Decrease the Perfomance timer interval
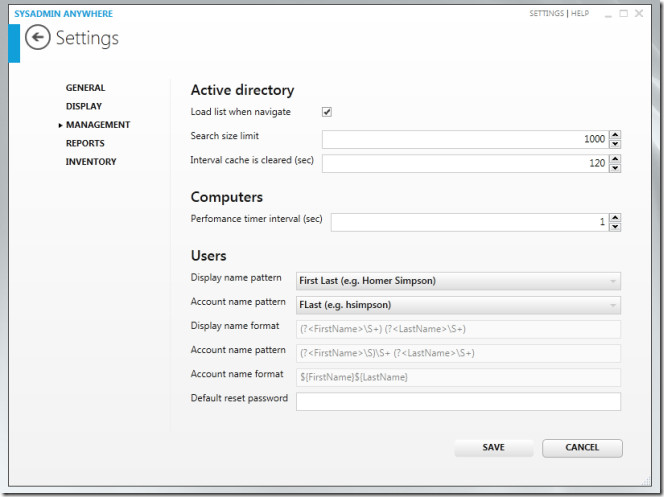The width and height of the screenshot is (664, 497). pyautogui.click(x=615, y=227)
